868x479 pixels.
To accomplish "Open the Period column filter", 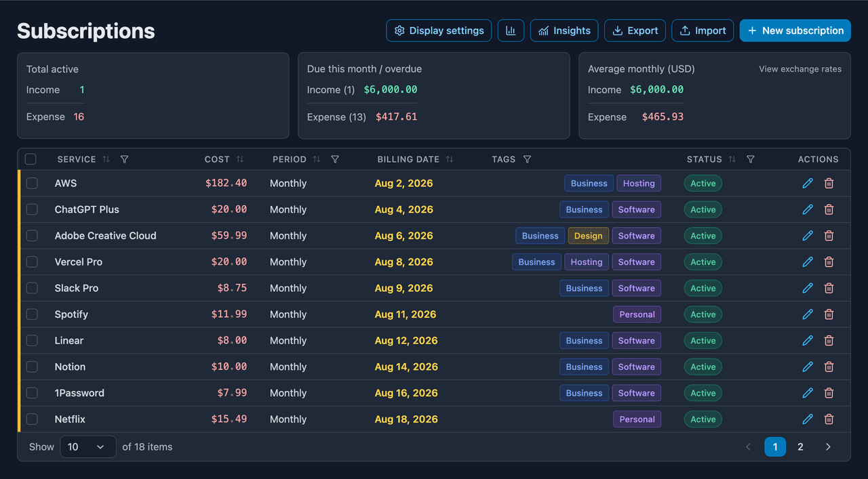I will pos(335,159).
